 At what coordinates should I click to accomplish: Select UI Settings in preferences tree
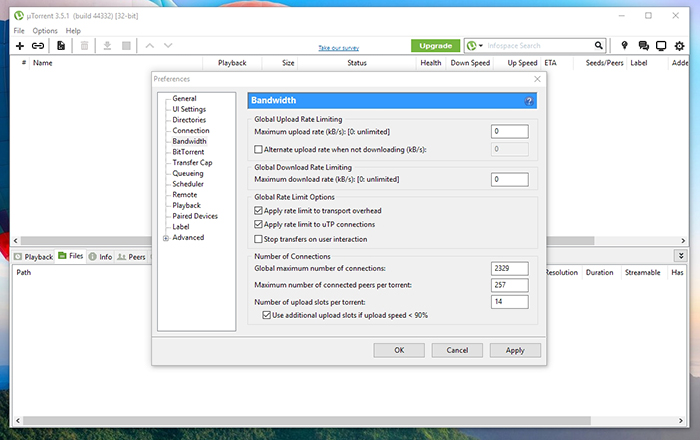coord(189,109)
